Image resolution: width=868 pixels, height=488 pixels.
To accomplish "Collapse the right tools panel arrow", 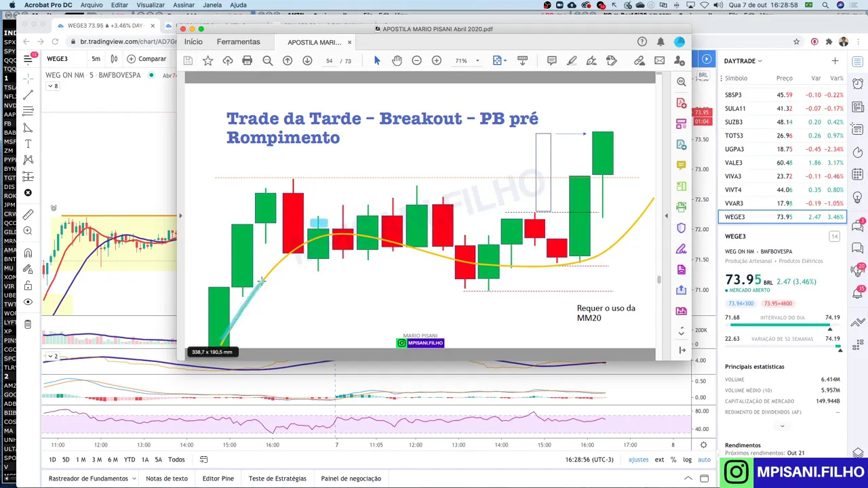I will click(x=682, y=350).
